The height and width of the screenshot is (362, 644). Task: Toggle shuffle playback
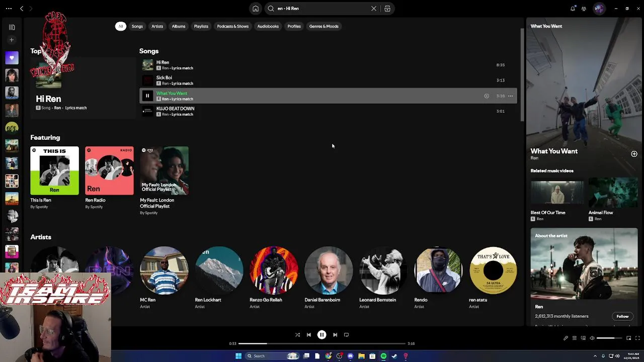point(297,335)
